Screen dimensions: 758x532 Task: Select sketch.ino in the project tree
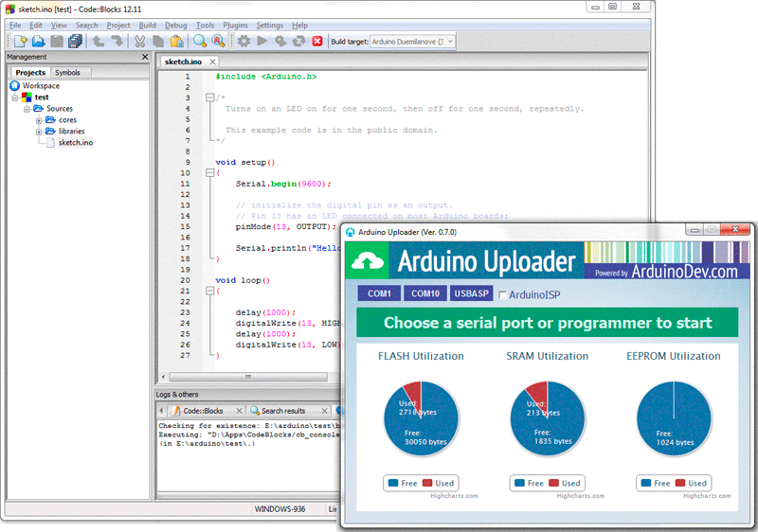pyautogui.click(x=76, y=143)
